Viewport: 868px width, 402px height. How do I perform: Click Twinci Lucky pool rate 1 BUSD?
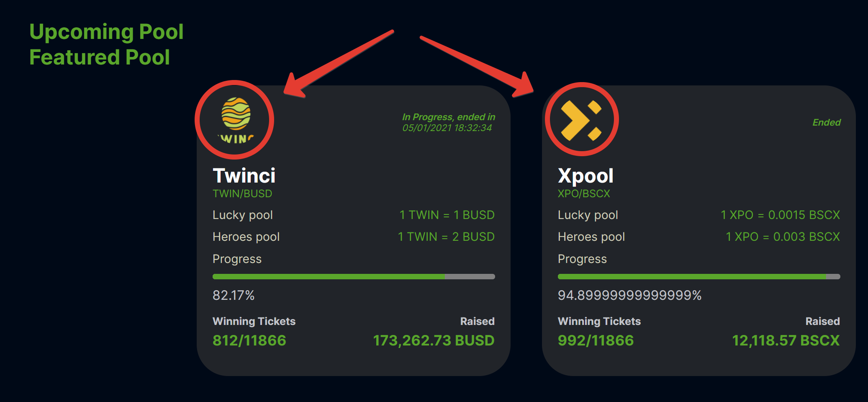click(x=447, y=215)
